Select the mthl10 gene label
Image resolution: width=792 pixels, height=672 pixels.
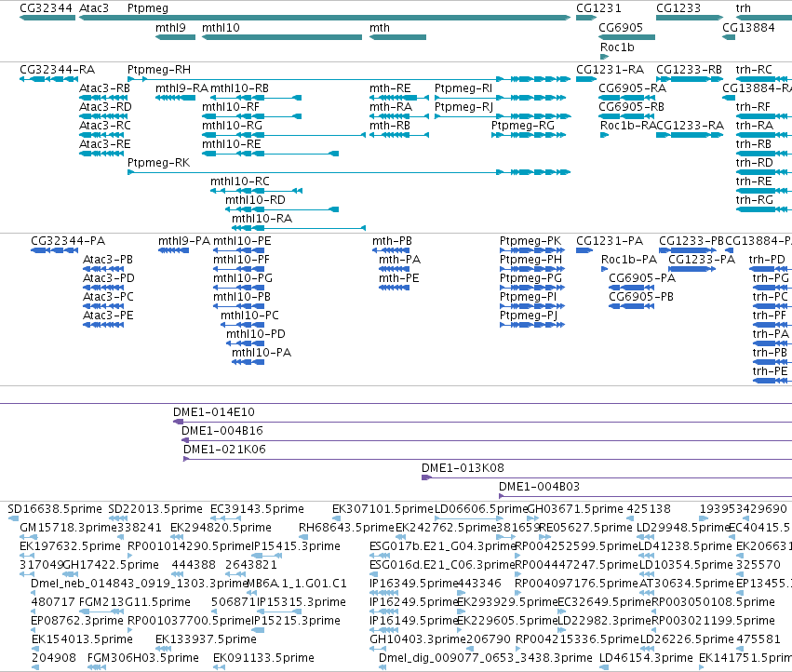pos(221,28)
